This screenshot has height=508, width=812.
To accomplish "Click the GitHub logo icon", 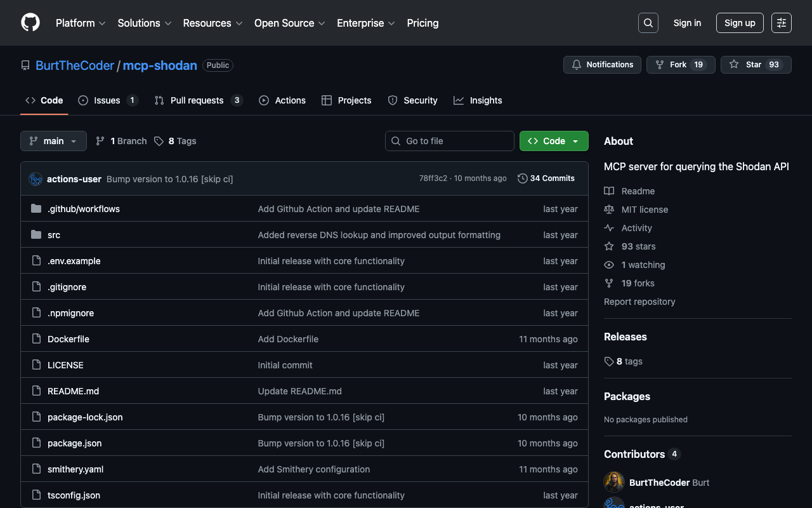I will (x=30, y=23).
